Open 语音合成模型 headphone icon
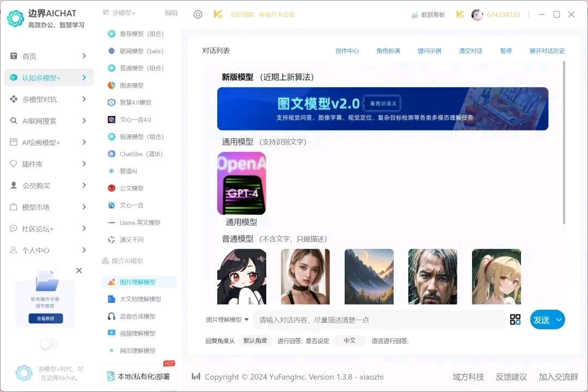The image size is (588, 392). pos(112,316)
